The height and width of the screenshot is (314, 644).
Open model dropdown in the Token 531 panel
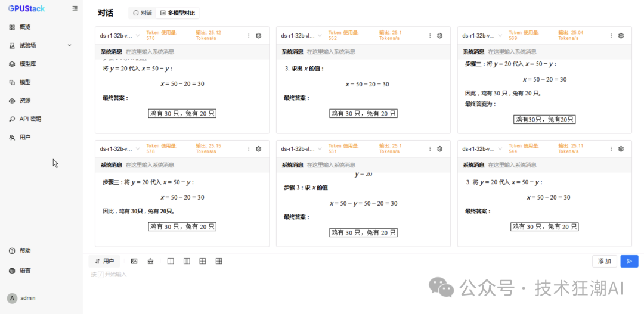point(301,148)
